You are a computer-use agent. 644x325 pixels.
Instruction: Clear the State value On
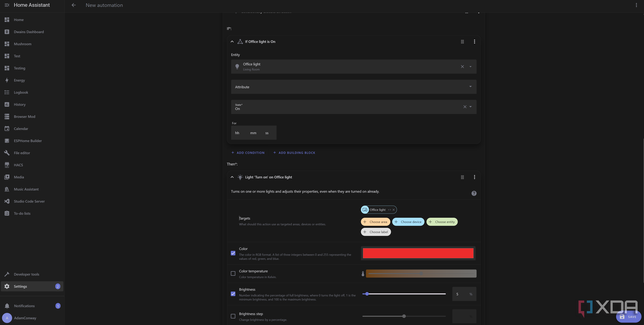pyautogui.click(x=465, y=107)
